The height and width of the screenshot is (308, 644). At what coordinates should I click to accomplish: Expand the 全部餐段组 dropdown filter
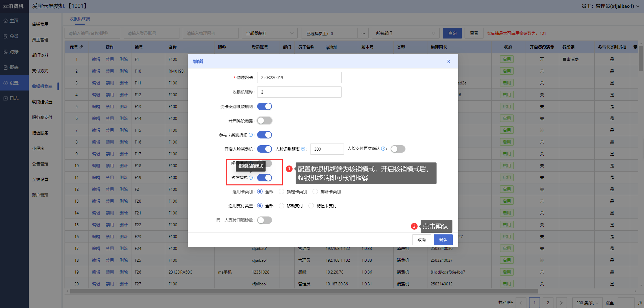(x=269, y=33)
